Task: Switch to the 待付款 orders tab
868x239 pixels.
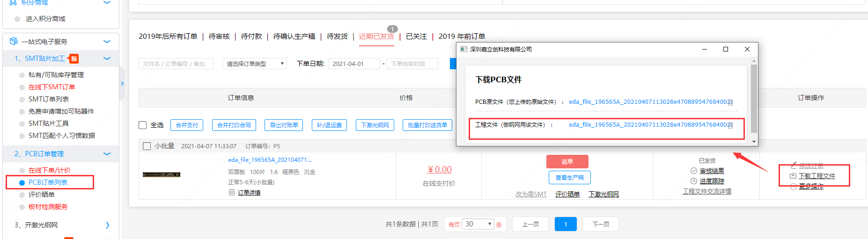Action: click(251, 36)
